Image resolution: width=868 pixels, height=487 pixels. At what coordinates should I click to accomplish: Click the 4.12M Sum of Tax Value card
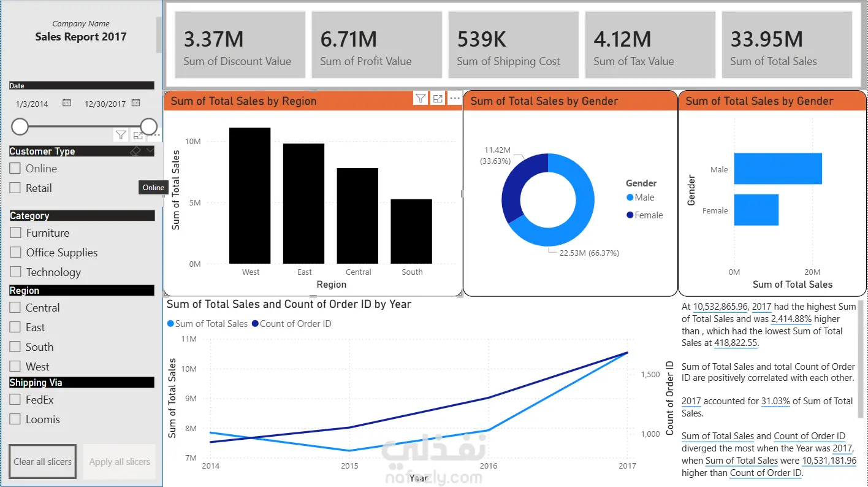[650, 45]
